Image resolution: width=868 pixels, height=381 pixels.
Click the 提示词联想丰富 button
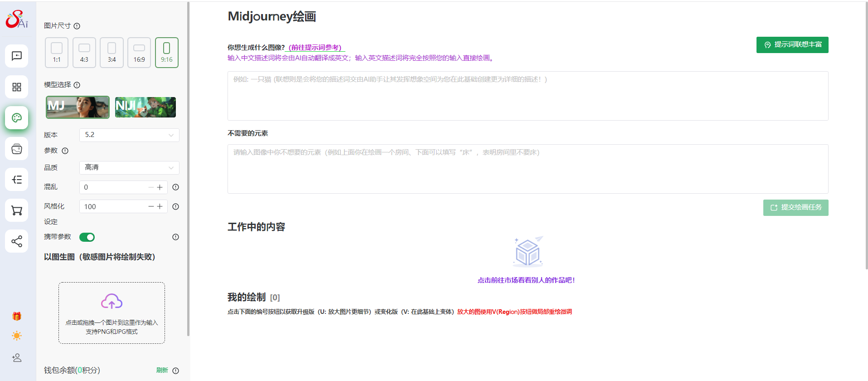(x=792, y=45)
